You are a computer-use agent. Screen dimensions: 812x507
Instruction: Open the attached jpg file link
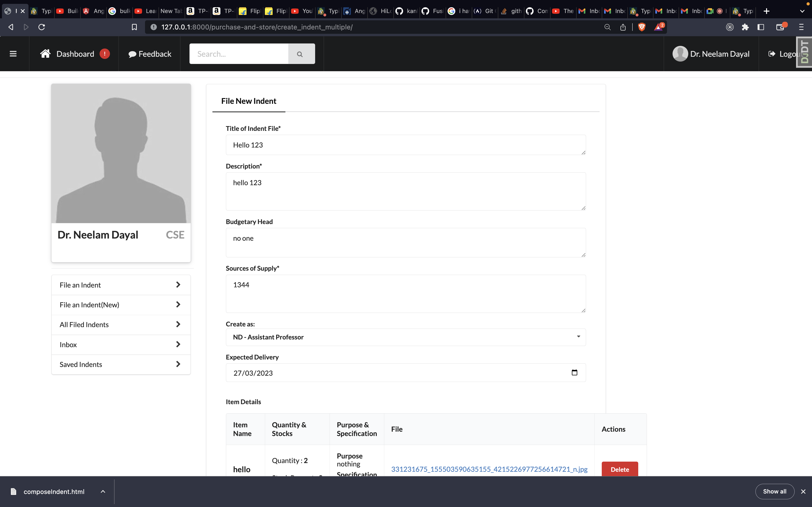tap(489, 469)
